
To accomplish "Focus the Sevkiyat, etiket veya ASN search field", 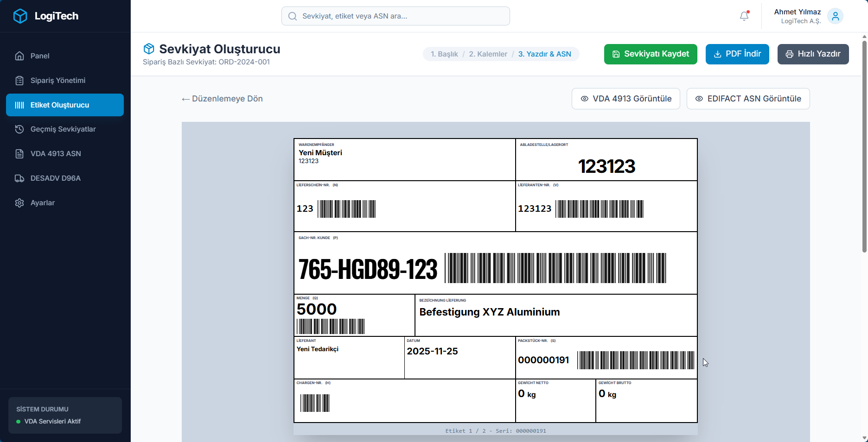I will point(396,16).
